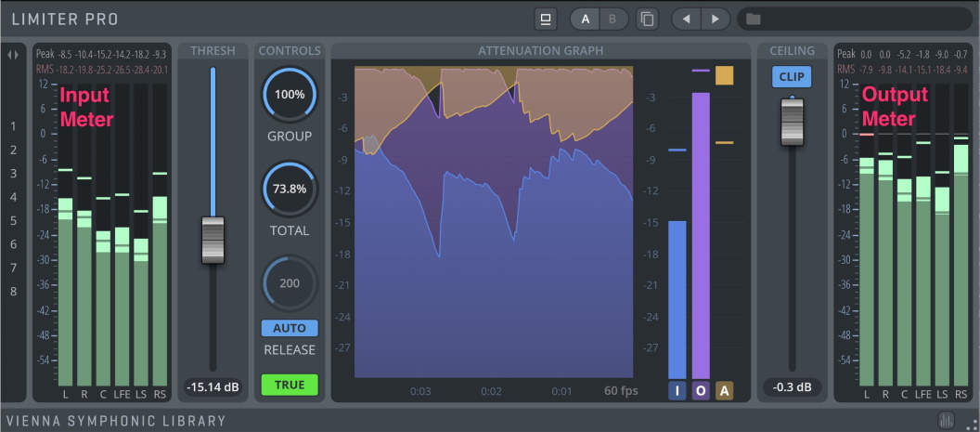Click the CEILING slider handle
The height and width of the screenshot is (432, 980).
pyautogui.click(x=792, y=122)
